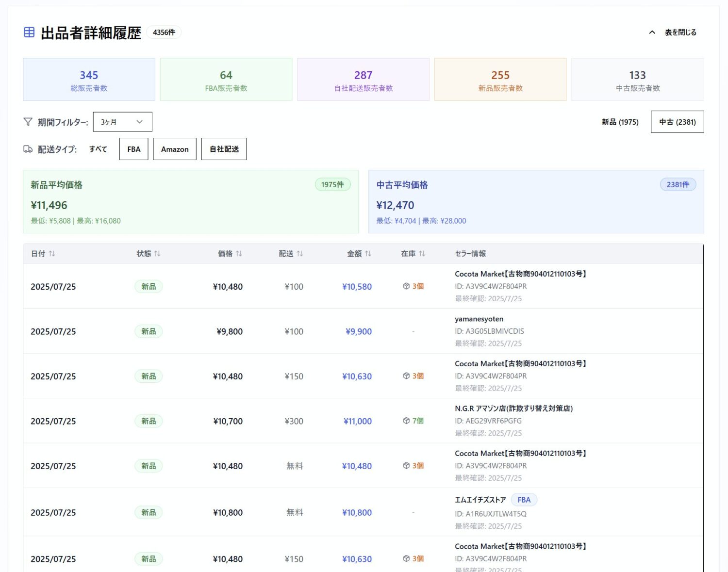The image size is (728, 572).
Task: Click the 新品 badge in yamanesyoten row
Action: coord(149,331)
